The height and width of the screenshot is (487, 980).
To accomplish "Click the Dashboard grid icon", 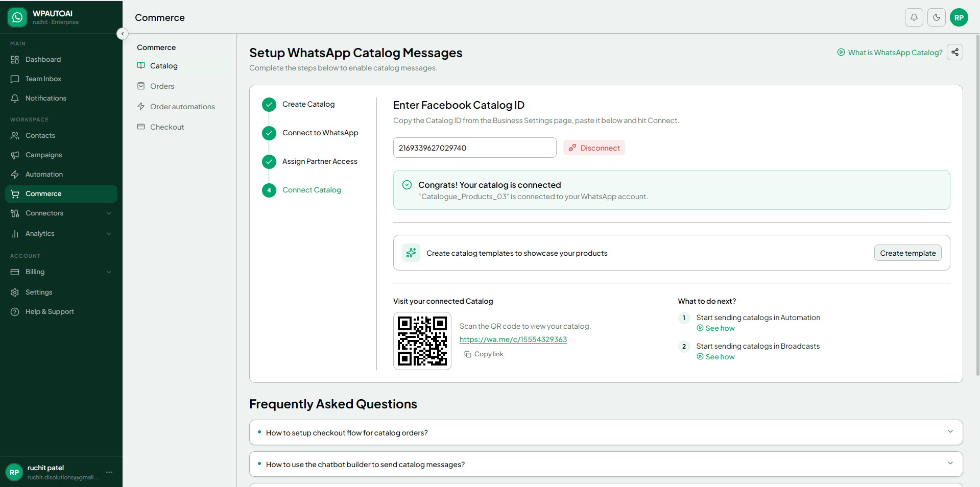I will (15, 60).
